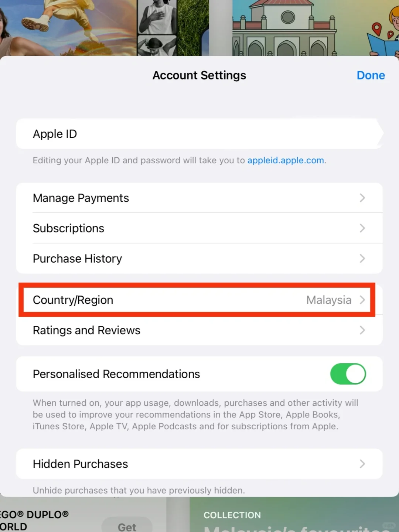The width and height of the screenshot is (399, 532).
Task: Disable the Personalised Recommendations switch
Action: pos(348,374)
